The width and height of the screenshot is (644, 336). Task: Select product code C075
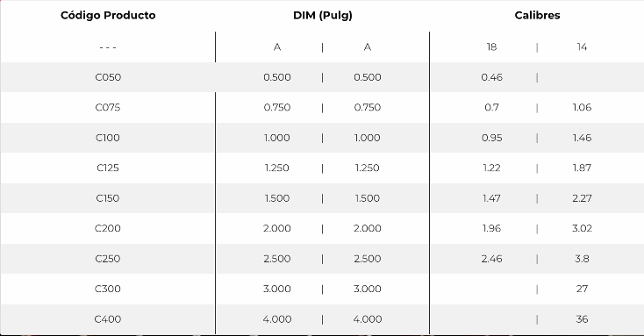pyautogui.click(x=108, y=107)
